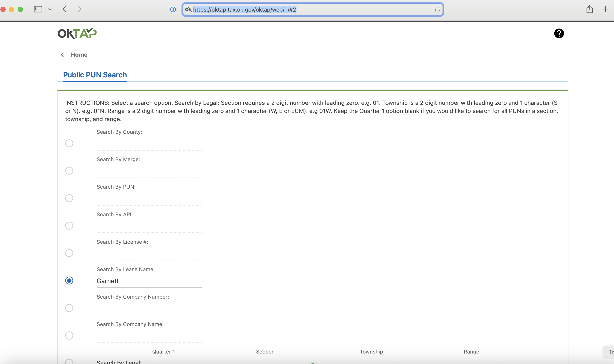Image resolution: width=614 pixels, height=364 pixels.
Task: Click the address bar URL
Action: [x=244, y=10]
